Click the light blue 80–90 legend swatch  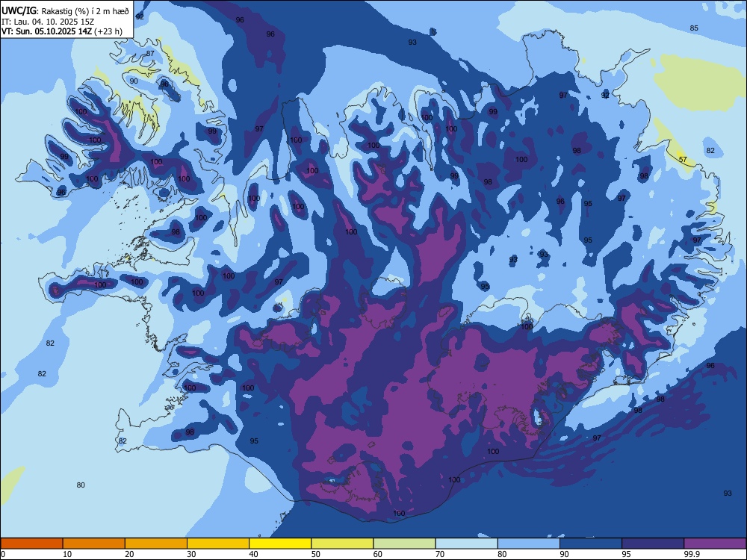[x=529, y=544]
